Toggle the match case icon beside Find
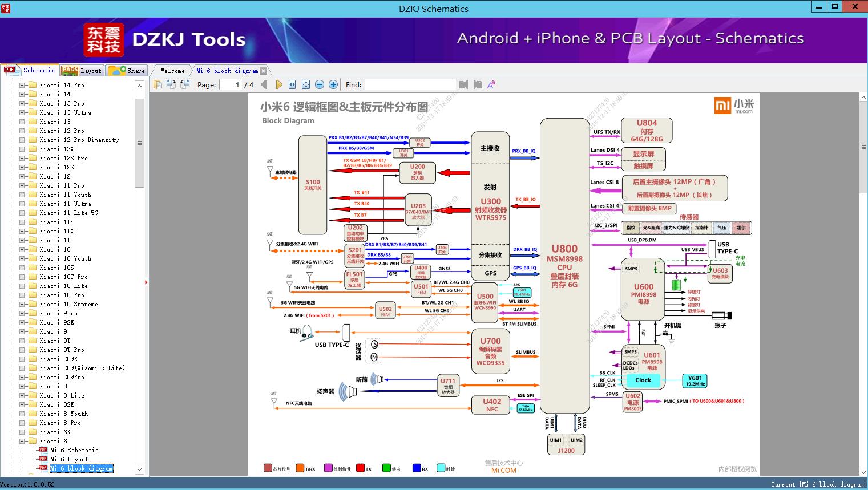The width and height of the screenshot is (868, 490). point(491,84)
